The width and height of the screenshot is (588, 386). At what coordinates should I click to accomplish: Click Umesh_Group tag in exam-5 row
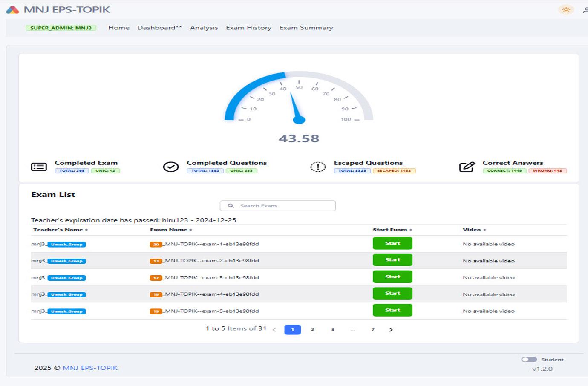pos(66,311)
